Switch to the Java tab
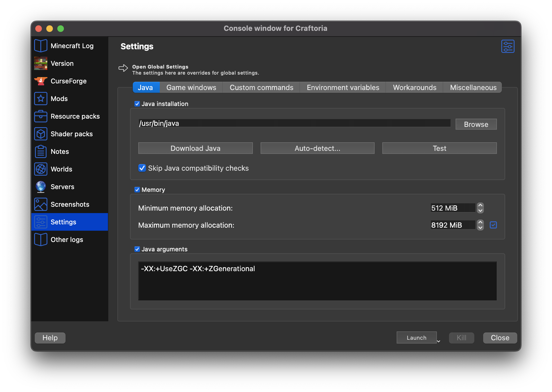Screen dimensions: 552x392 (146, 88)
